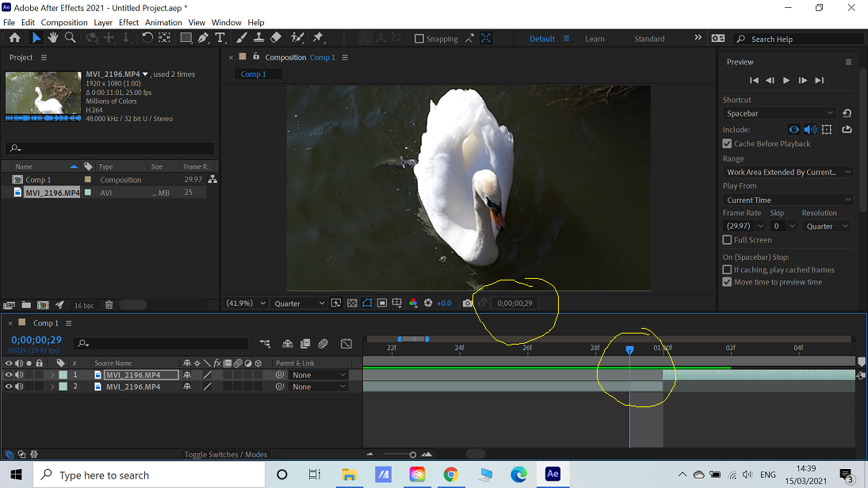Select the Hand tool
This screenshot has width=868, height=488.
pyautogui.click(x=53, y=37)
